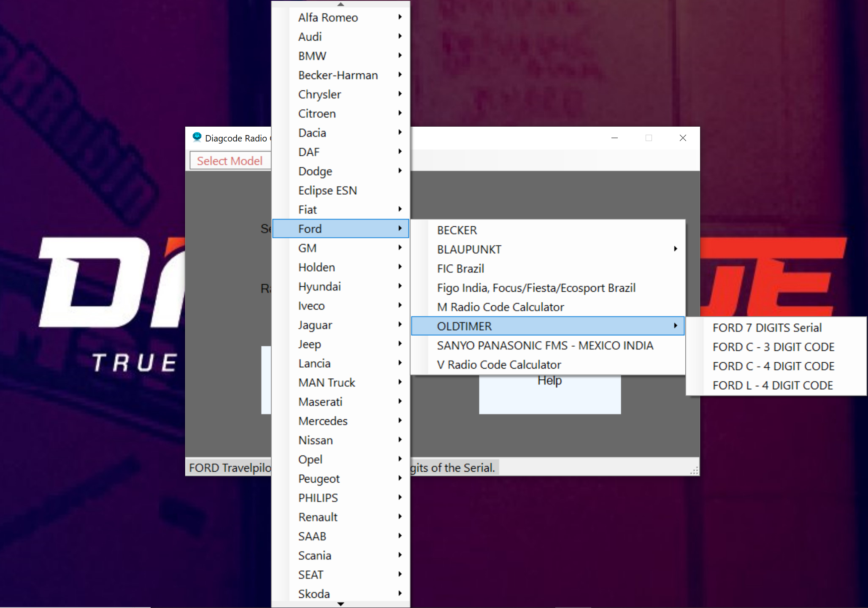Open the Opel submenu
Image resolution: width=868 pixels, height=608 pixels.
pos(341,459)
